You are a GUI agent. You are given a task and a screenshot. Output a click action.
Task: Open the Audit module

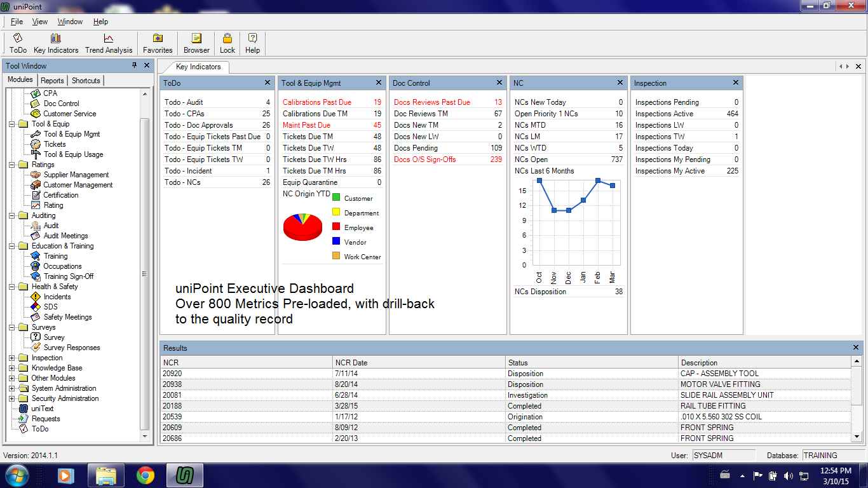(51, 226)
